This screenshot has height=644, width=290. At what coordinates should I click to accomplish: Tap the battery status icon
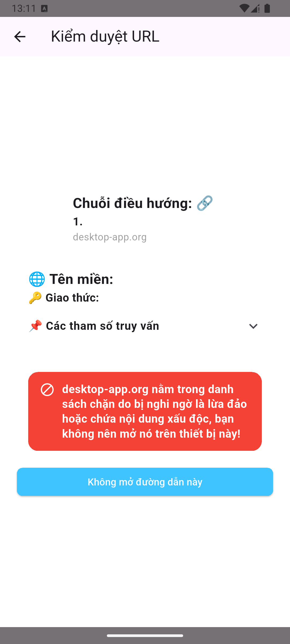coord(267,8)
